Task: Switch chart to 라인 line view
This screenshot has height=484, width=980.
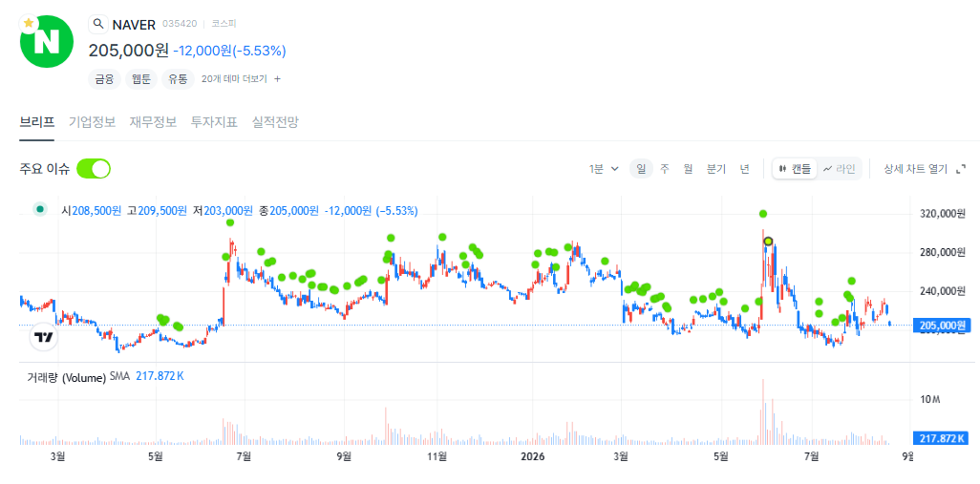Action: (840, 169)
